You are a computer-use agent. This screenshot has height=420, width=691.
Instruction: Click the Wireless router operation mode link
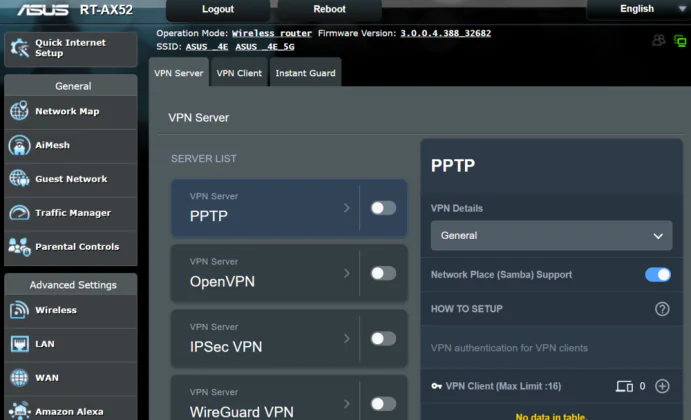tap(271, 33)
